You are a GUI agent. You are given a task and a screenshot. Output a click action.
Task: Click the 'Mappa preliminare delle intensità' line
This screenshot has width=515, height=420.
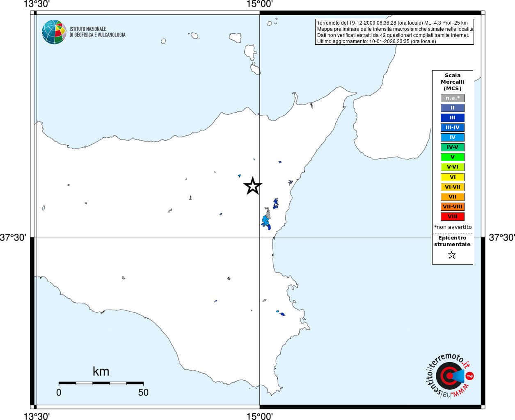point(395,29)
